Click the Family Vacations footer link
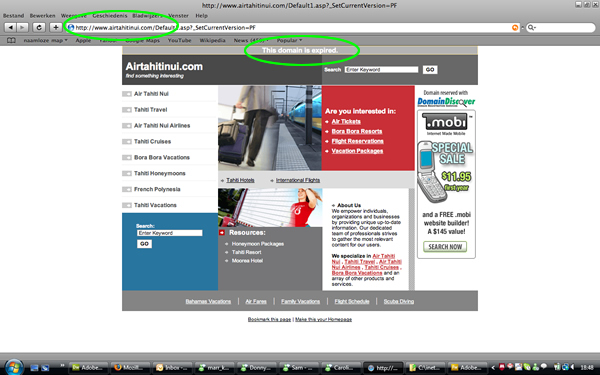600x375 pixels. (300, 302)
